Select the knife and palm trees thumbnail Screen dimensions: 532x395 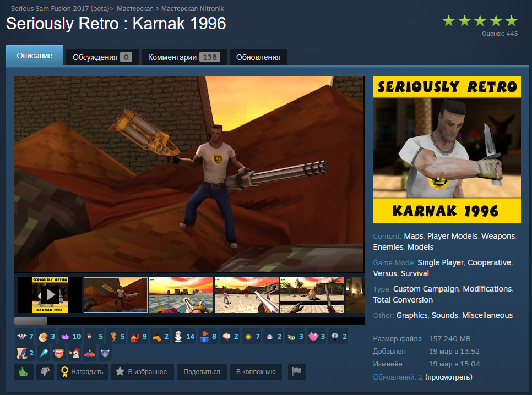312,295
